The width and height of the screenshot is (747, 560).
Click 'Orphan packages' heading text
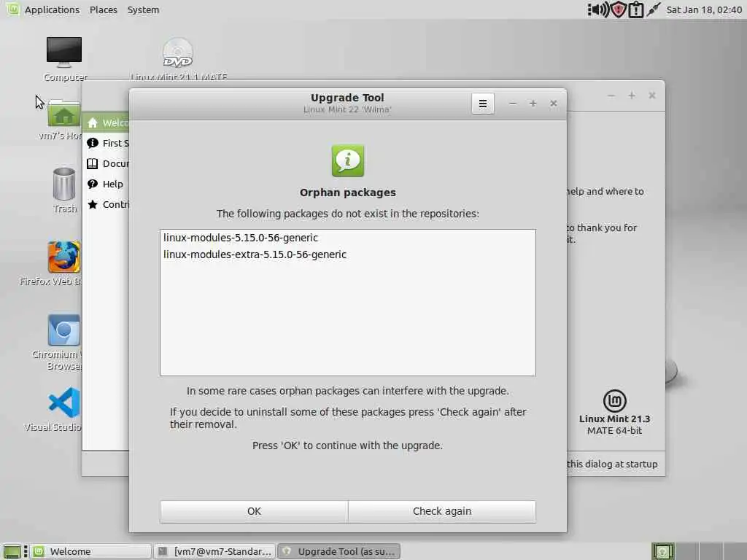coord(348,192)
